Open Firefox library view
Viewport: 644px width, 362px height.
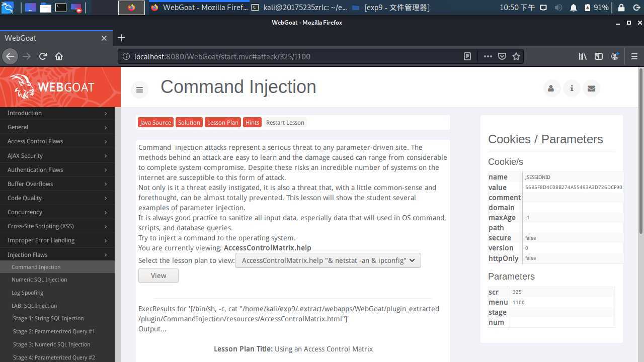point(583,56)
